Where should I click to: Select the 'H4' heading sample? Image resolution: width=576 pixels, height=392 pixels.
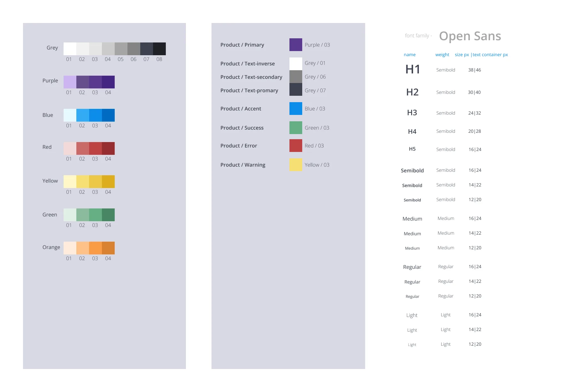click(412, 132)
